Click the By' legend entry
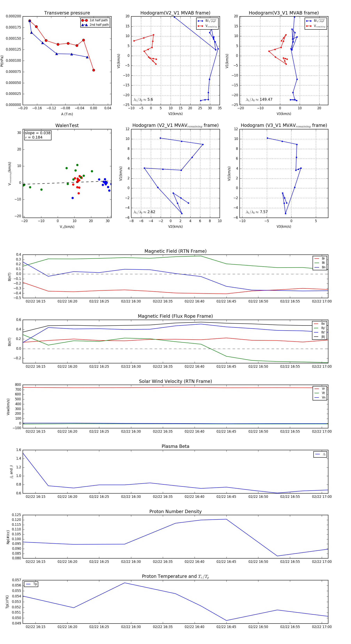Viewport: 351px width, 644px height. tap(320, 328)
